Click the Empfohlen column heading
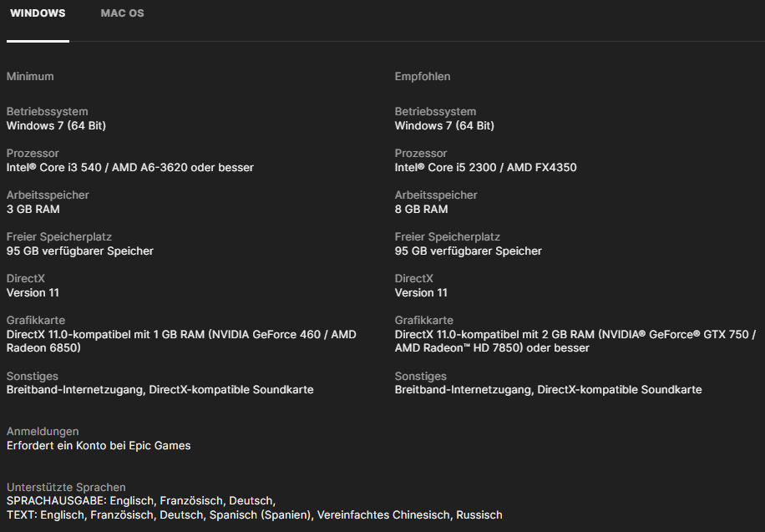765x532 pixels. coord(423,76)
